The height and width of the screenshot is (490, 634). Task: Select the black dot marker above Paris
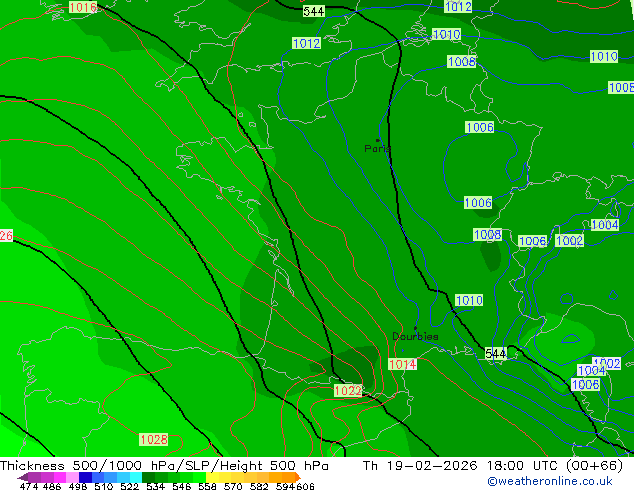tap(378, 140)
